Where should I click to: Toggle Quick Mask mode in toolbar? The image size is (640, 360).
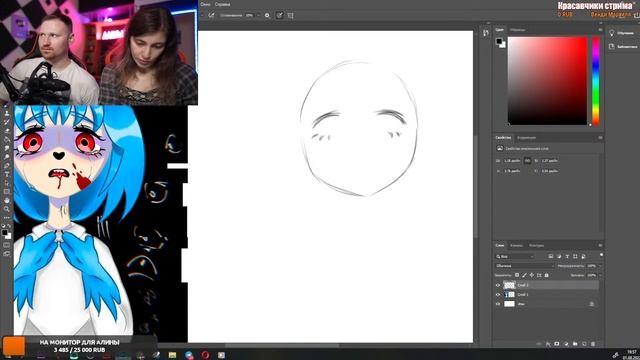[7, 245]
